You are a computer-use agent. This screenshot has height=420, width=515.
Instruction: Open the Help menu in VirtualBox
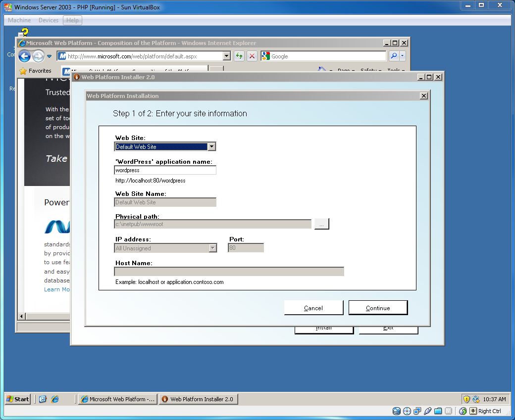tap(73, 20)
